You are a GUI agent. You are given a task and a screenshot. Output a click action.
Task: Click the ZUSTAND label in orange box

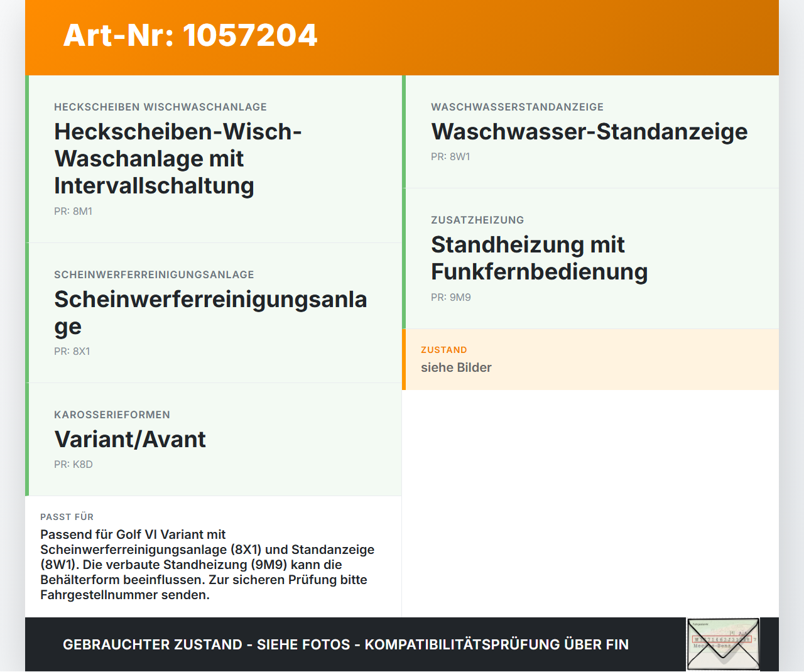444,350
